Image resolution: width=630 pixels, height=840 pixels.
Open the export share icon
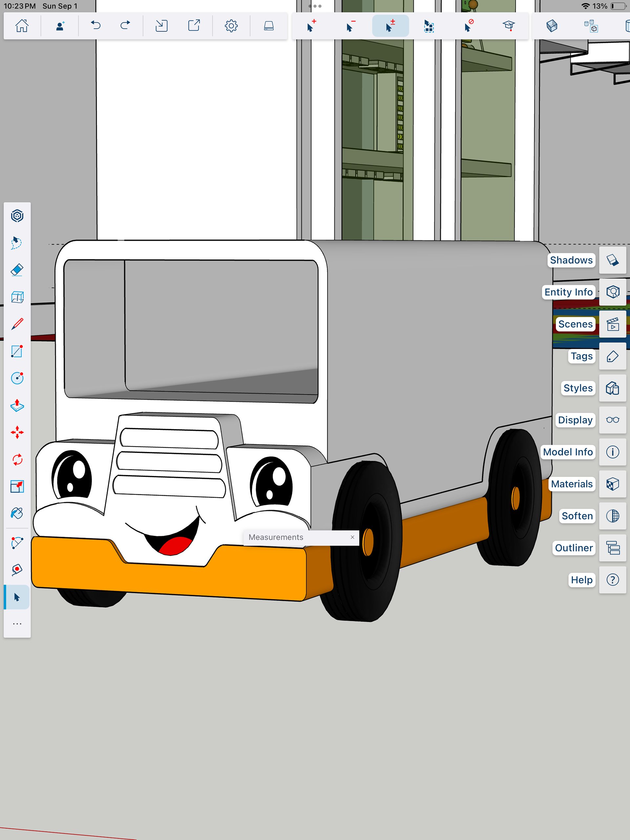click(194, 26)
